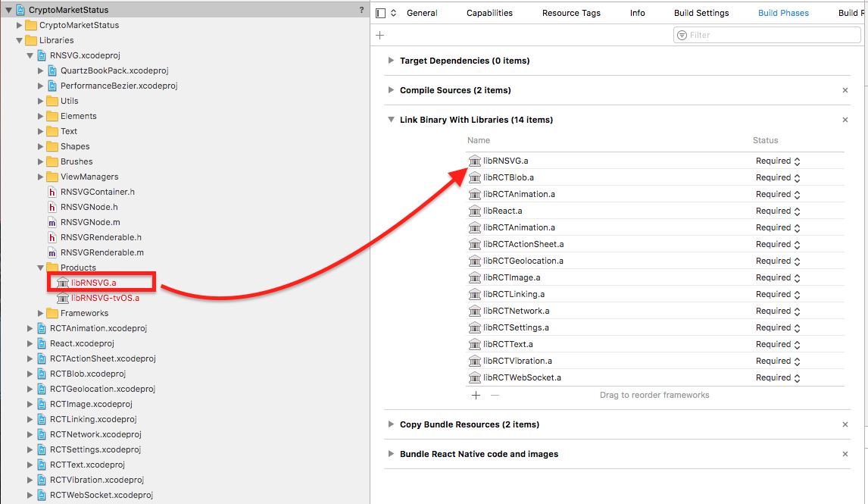Click the libRNSVG.a library icon in Link Binary list

point(474,161)
